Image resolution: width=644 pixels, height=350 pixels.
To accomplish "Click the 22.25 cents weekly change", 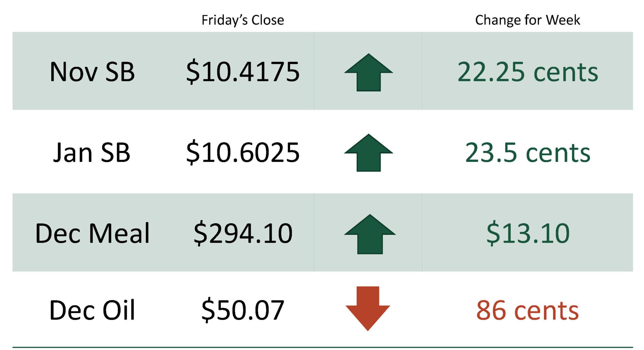I will point(527,72).
